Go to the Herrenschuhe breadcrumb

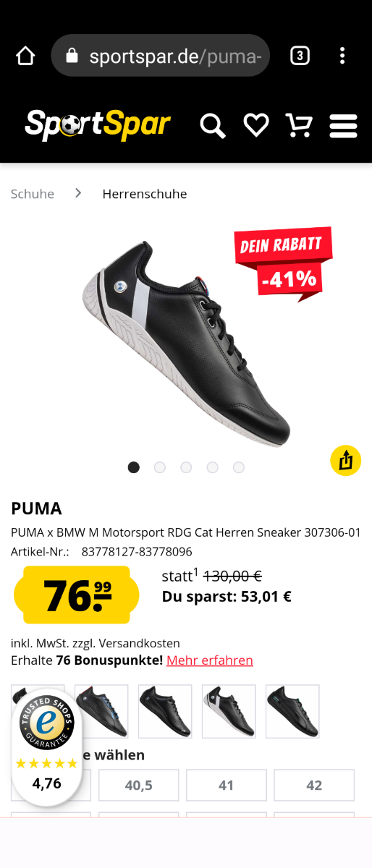145,194
